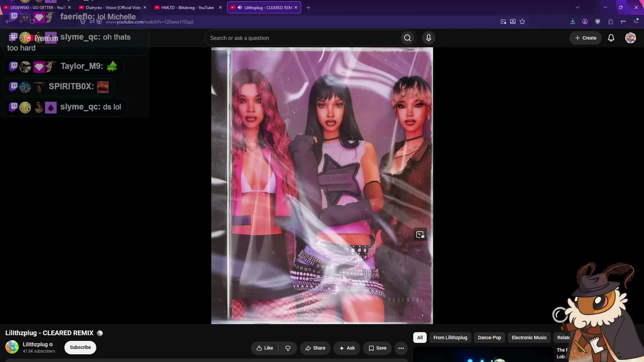Close the HMLTD - Blitzkrieg tab
The height and width of the screenshot is (362, 644).
[220, 8]
